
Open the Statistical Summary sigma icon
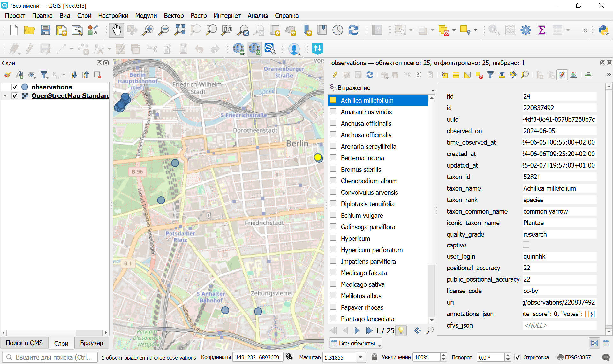541,30
